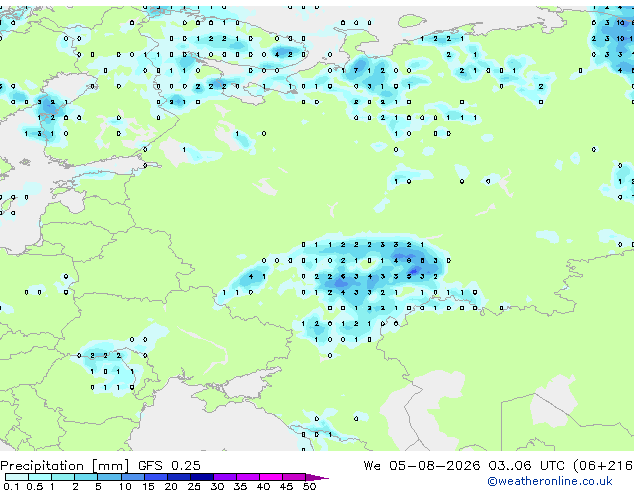Click the '0.5' legend scale label
634x490 pixels.
tap(34, 486)
